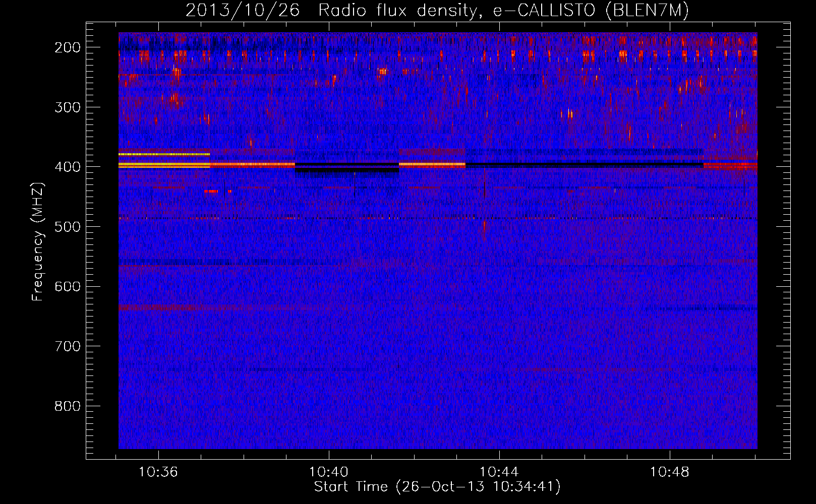Screen dimensions: 816x504
Task: Click the 800 frequency tick label
Action: (x=68, y=406)
